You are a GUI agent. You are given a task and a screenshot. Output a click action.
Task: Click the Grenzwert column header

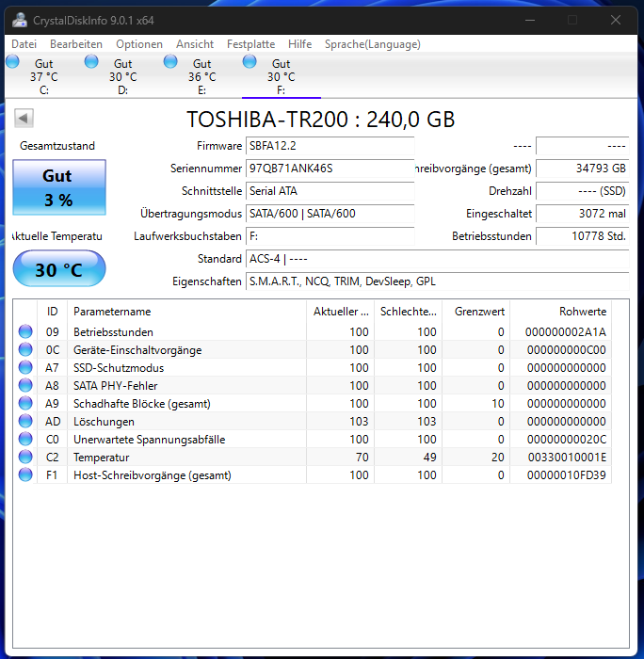point(475,312)
